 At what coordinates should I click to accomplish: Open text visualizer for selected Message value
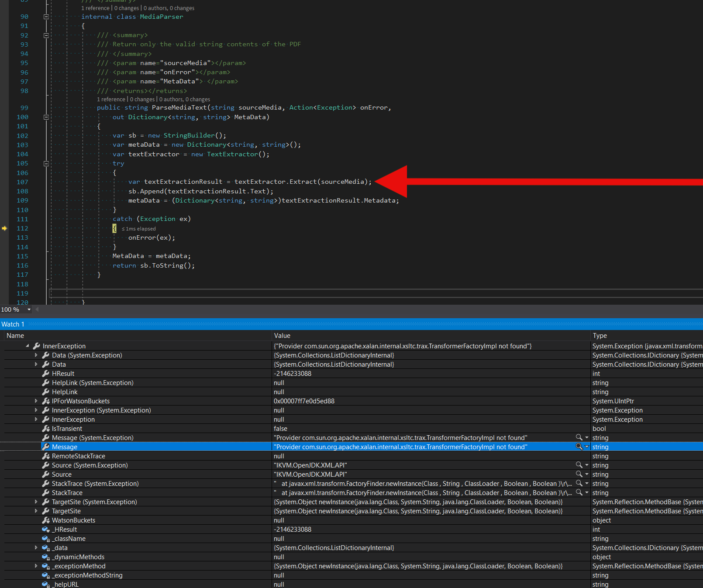(x=579, y=447)
